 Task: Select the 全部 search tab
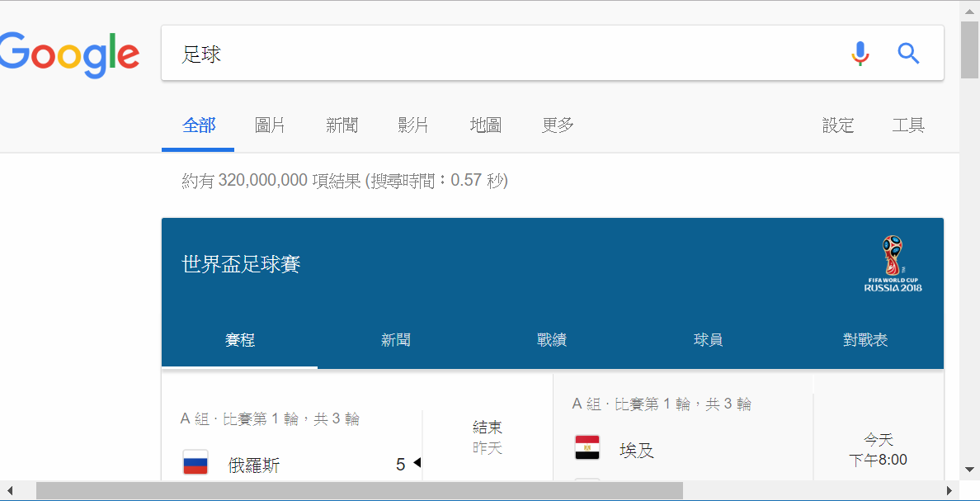(199, 125)
